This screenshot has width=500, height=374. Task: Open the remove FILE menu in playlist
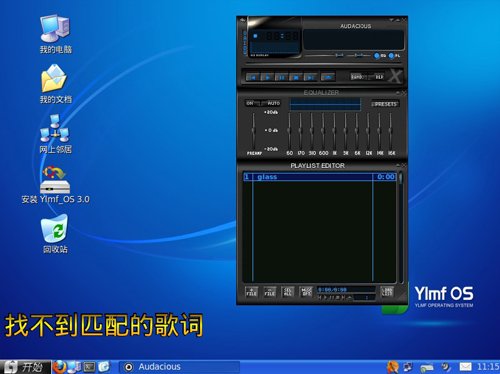(x=270, y=292)
